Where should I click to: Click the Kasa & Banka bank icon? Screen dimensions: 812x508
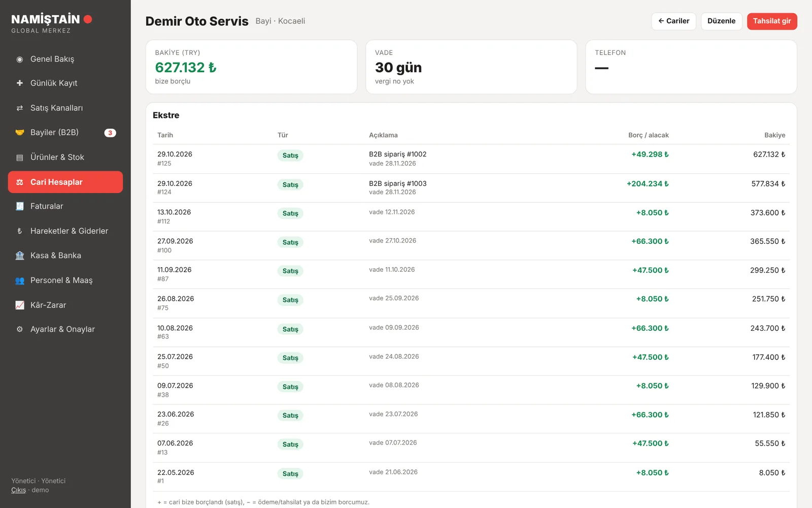pos(20,256)
